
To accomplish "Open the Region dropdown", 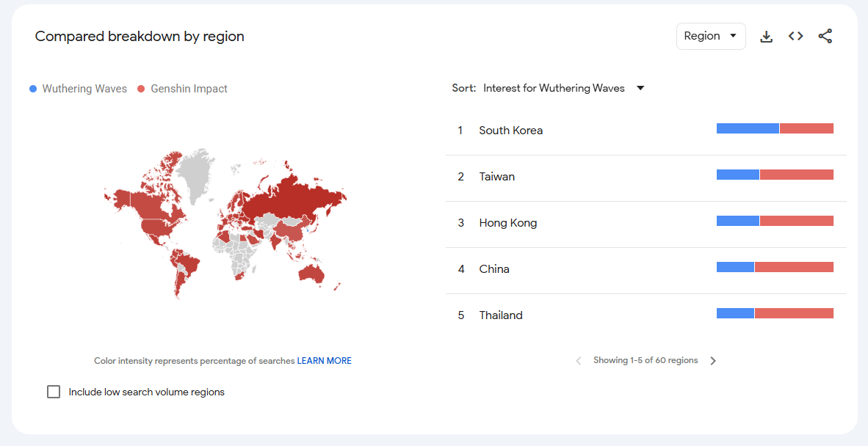I will coord(711,36).
